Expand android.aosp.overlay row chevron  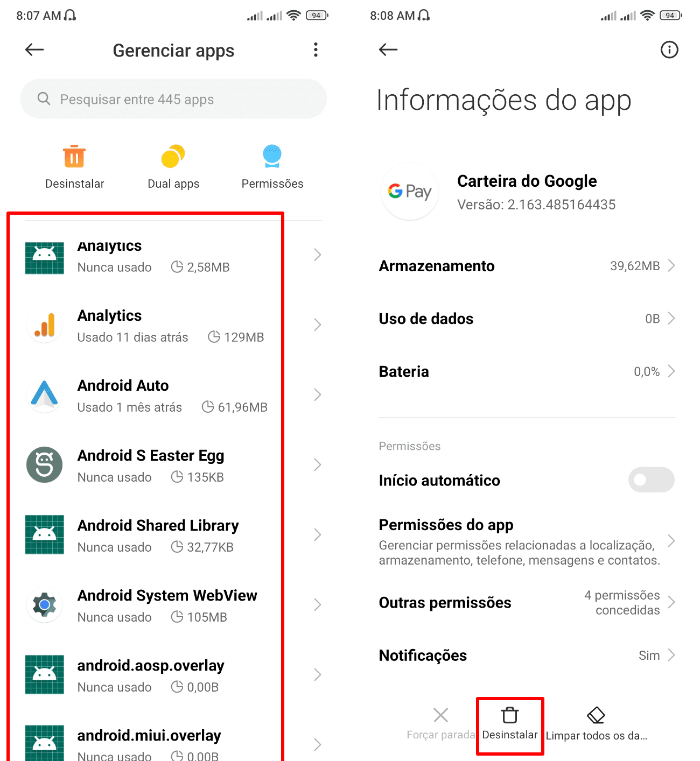point(317,675)
